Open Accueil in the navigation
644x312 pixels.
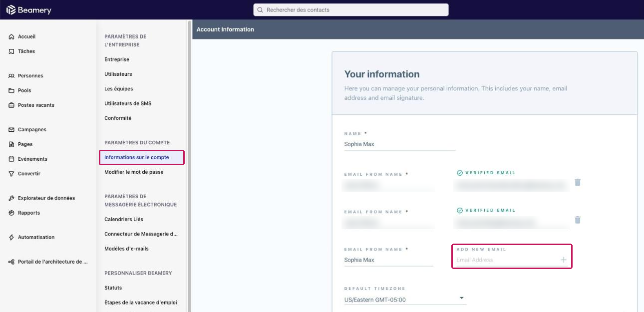26,37
